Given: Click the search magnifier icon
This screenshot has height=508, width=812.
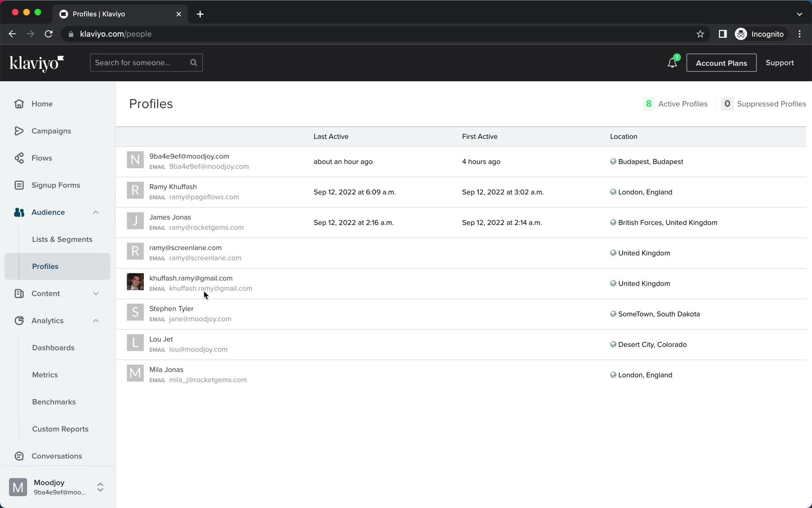Looking at the screenshot, I should pyautogui.click(x=195, y=62).
